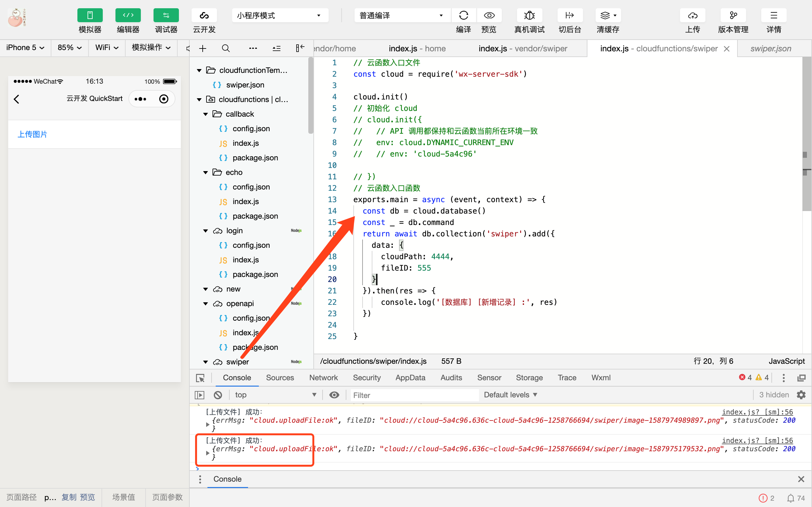Toggle the editor (编辑器) panel
The height and width of the screenshot is (507, 812).
point(128,16)
